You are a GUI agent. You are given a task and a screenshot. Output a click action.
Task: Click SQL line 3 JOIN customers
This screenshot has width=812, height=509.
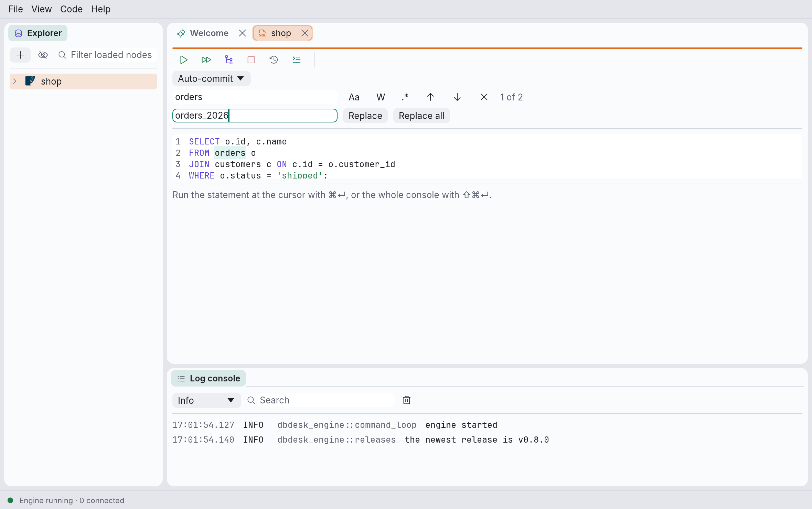(x=292, y=164)
